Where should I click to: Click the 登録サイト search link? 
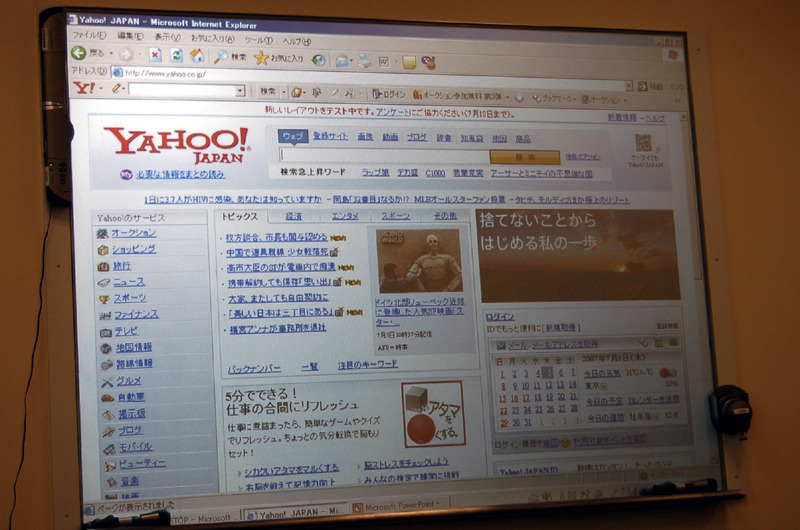click(x=330, y=136)
